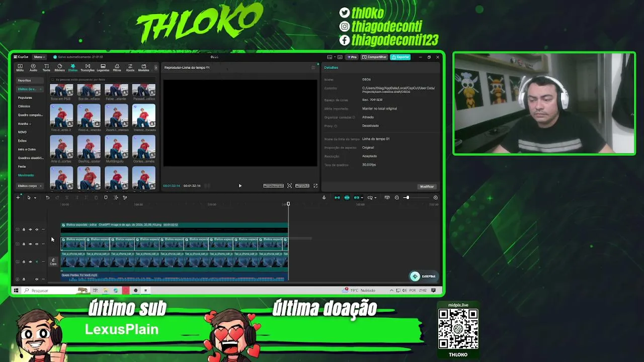Toggle auto snapping in timeline toolbar
The image size is (644, 362).
click(x=347, y=198)
